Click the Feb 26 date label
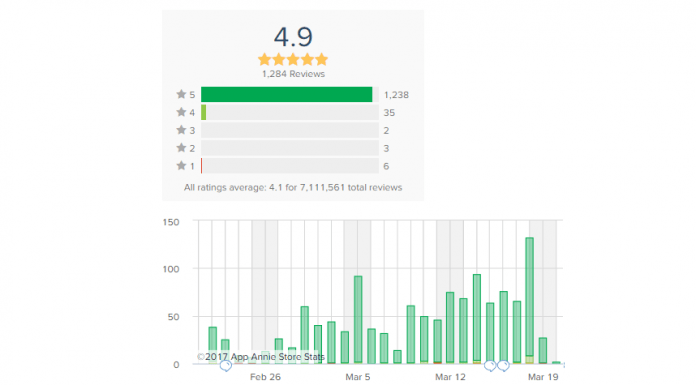Screen dimensions: 696x385 point(265,377)
